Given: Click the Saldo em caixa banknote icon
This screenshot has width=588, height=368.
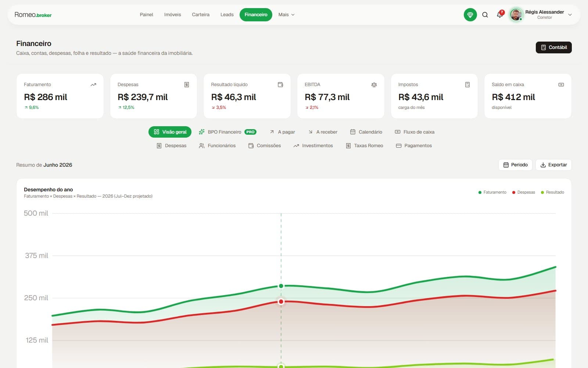Looking at the screenshot, I should [561, 85].
